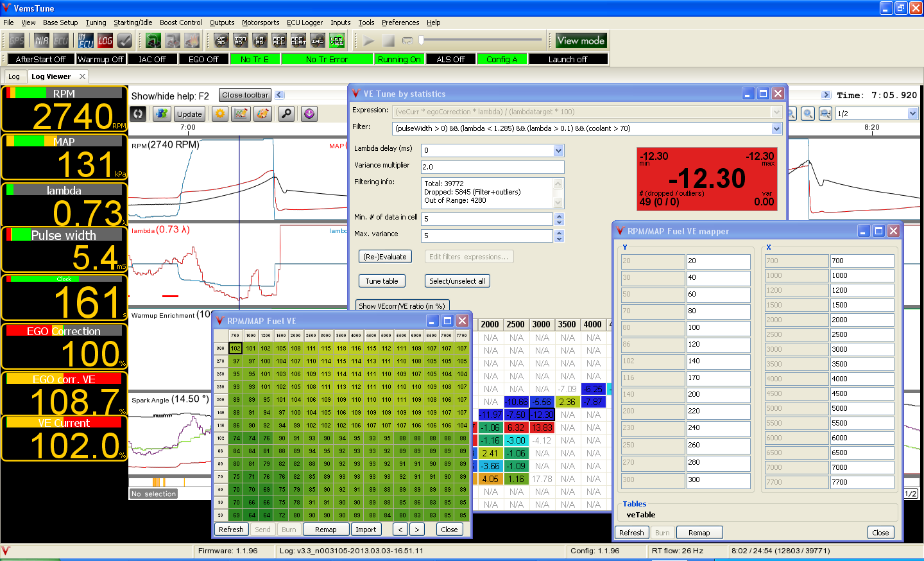Open the VE 3D table icon
Viewport: 924px width, 561px height.
click(221, 41)
